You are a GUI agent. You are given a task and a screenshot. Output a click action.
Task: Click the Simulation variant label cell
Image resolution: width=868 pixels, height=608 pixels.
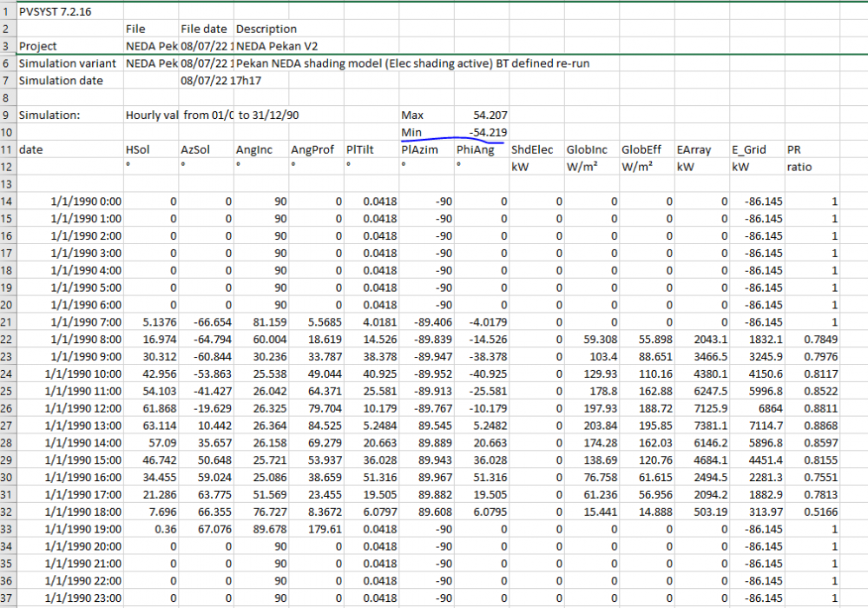point(61,63)
